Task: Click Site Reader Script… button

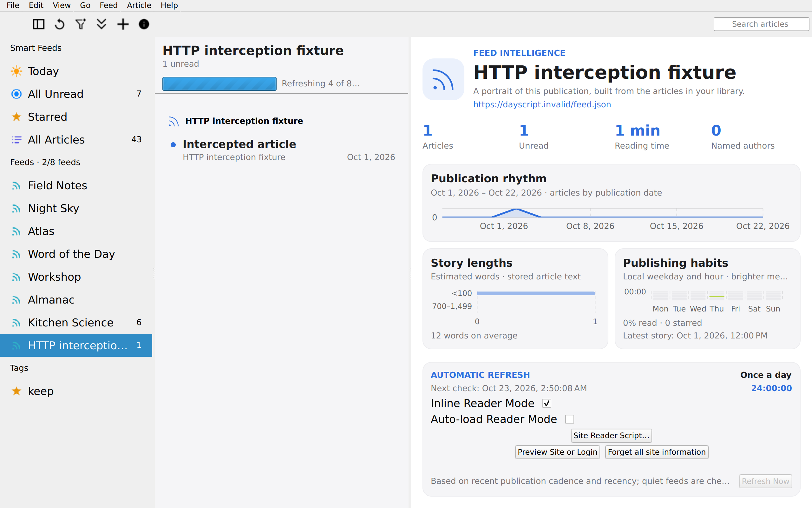Action: pyautogui.click(x=611, y=435)
